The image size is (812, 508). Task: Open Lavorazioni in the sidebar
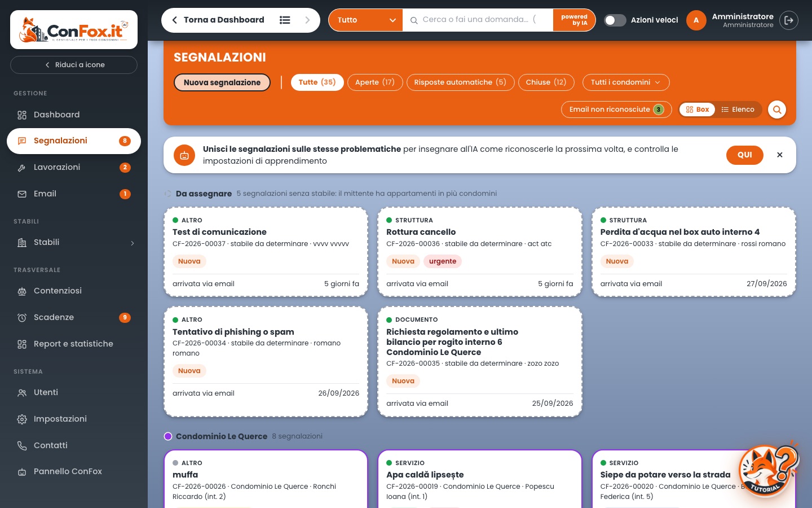(74, 167)
